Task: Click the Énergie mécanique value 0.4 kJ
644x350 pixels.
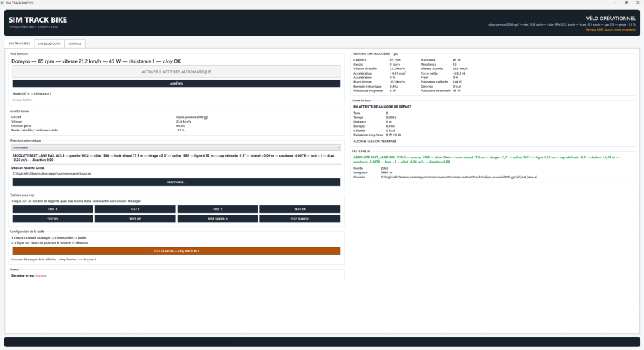Action: pos(394,86)
